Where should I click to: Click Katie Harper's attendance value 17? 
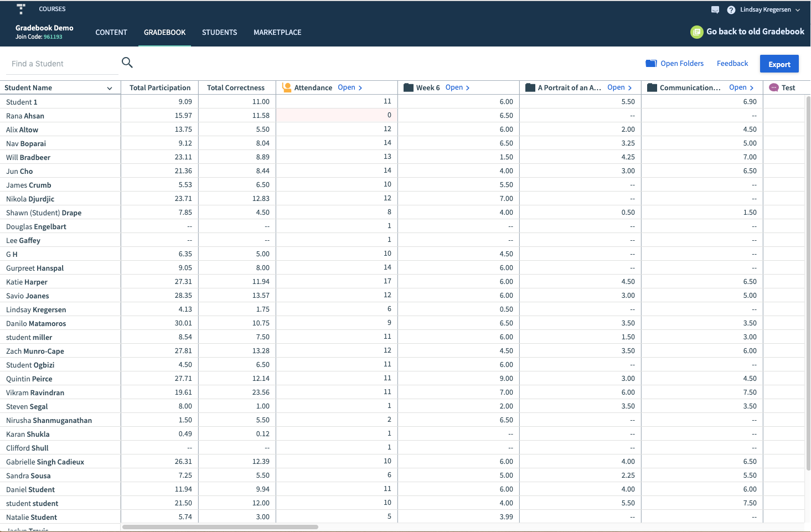click(388, 281)
